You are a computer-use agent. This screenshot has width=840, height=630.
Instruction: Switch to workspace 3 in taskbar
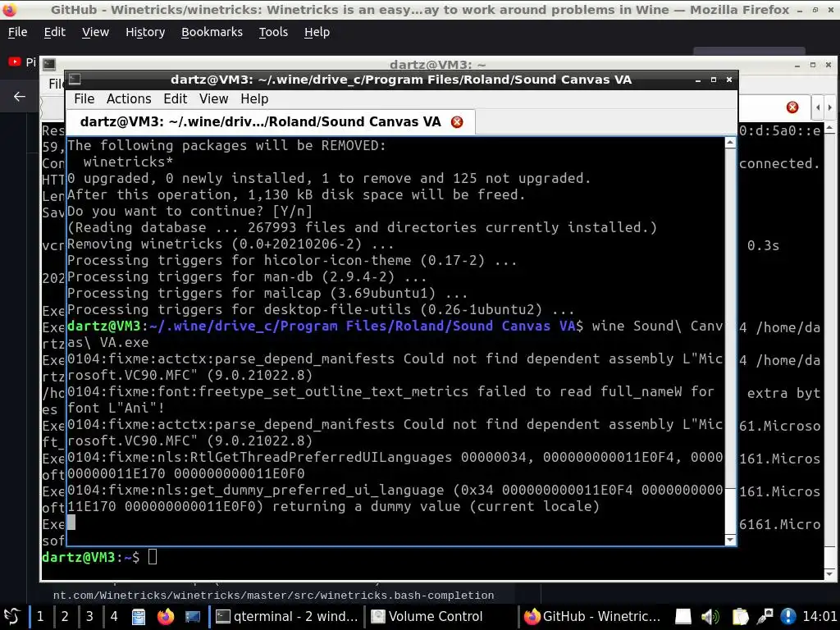(89, 616)
